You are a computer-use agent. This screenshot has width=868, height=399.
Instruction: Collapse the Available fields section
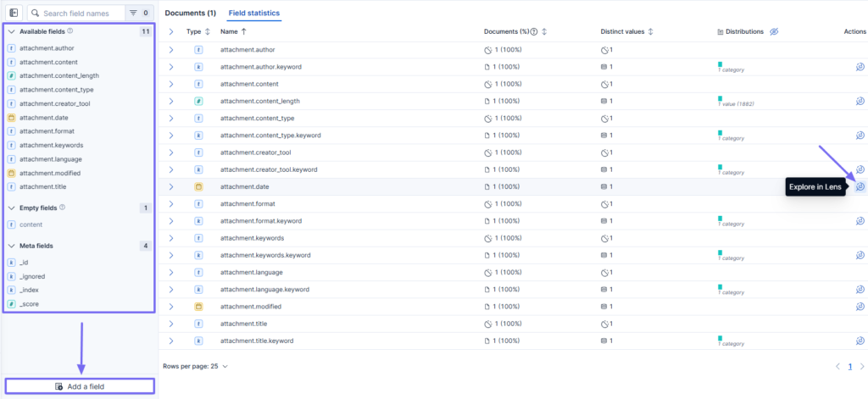click(x=11, y=32)
